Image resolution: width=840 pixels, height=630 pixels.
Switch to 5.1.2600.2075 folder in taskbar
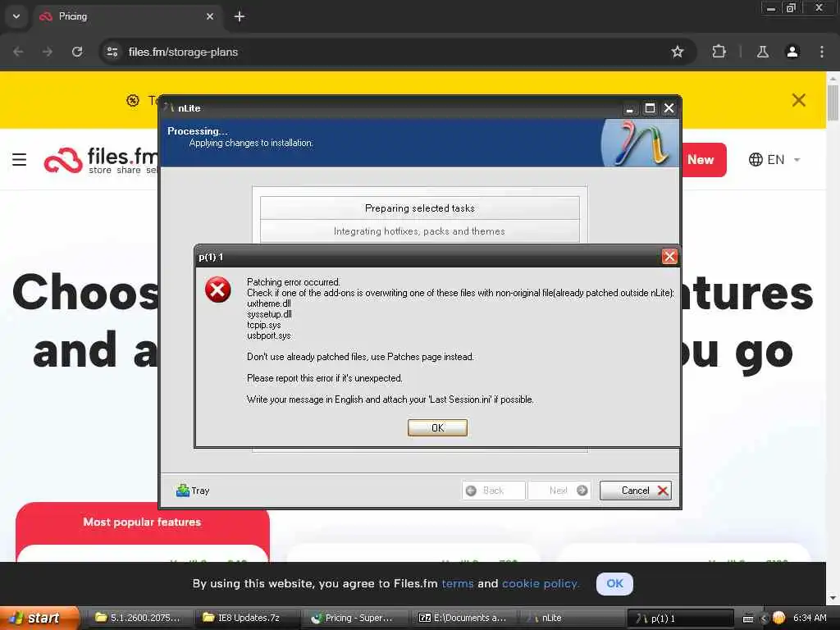(138, 618)
